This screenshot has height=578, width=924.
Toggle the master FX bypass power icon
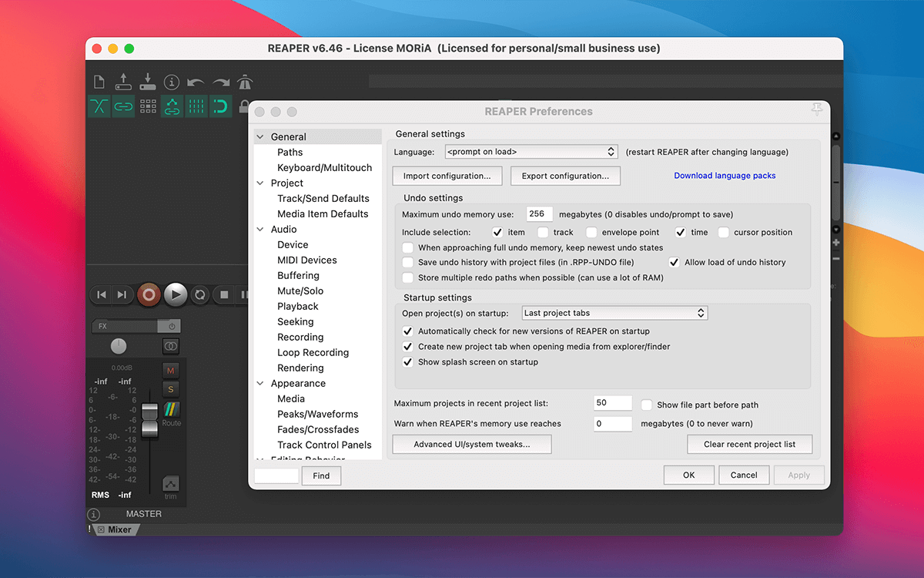(170, 326)
